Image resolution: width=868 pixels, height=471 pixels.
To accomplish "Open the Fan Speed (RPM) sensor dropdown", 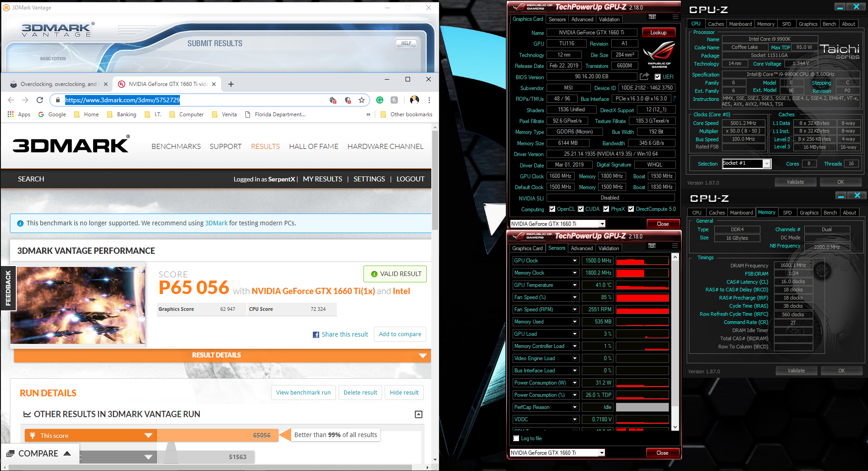I will [x=575, y=309].
